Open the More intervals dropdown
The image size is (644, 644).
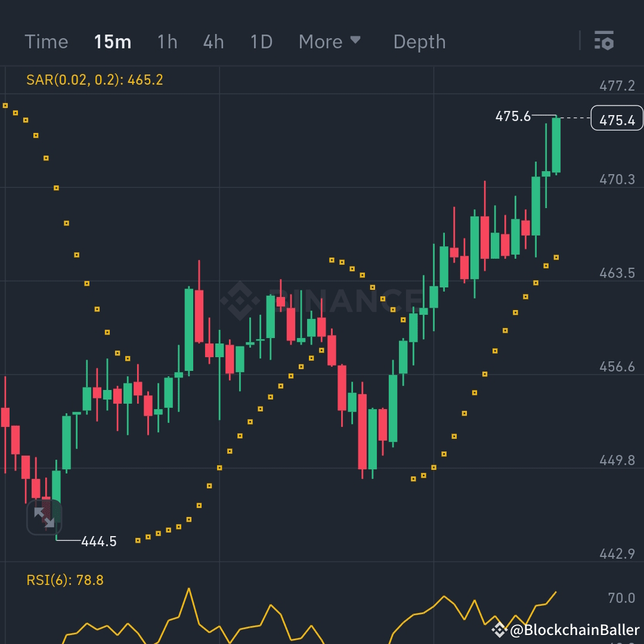point(330,42)
